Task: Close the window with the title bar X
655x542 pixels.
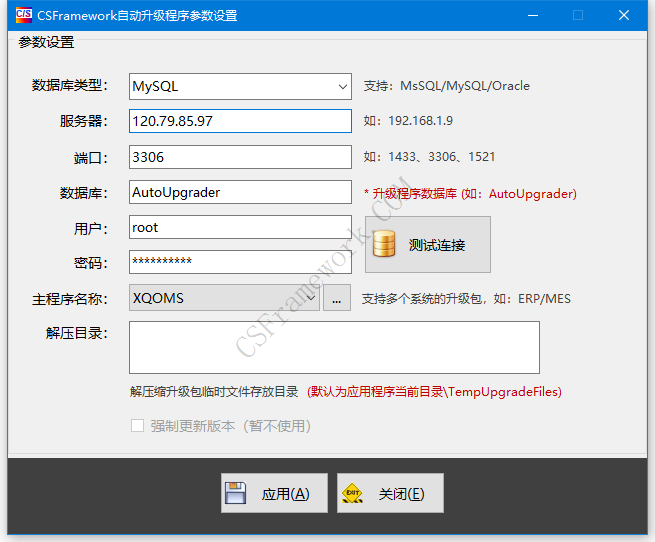Action: tap(624, 15)
